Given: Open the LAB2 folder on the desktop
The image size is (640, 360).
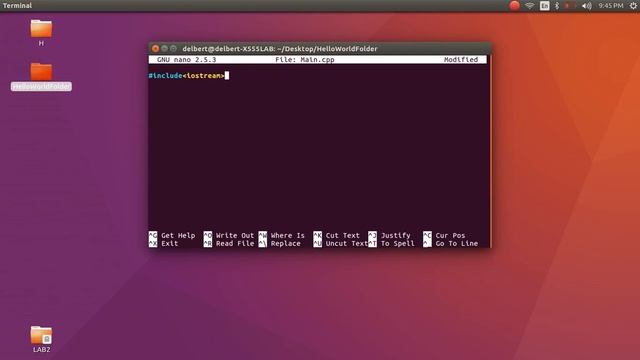Looking at the screenshot, I should [x=41, y=335].
